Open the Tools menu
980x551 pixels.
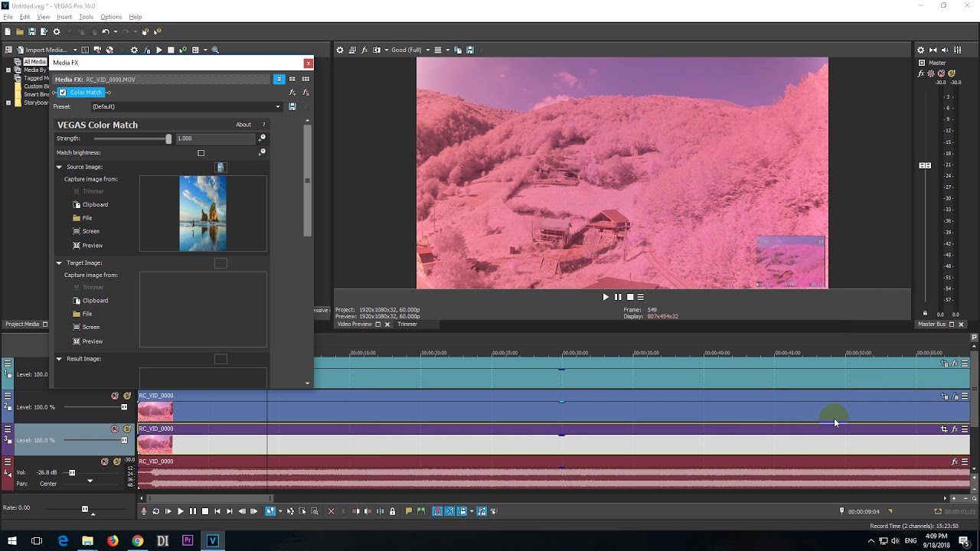pos(86,17)
